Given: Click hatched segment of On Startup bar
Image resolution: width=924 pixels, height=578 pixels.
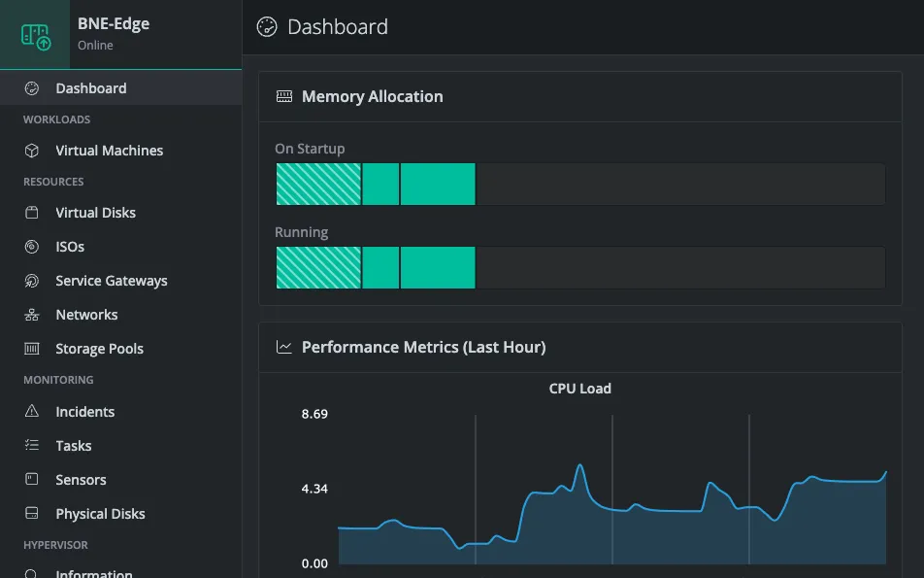Looking at the screenshot, I should (x=318, y=184).
